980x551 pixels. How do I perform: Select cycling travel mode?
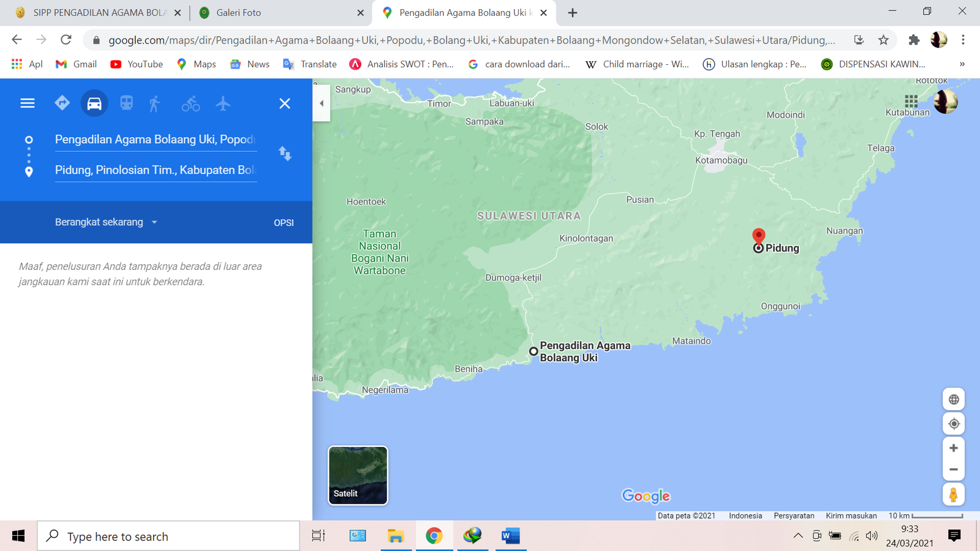coord(190,103)
